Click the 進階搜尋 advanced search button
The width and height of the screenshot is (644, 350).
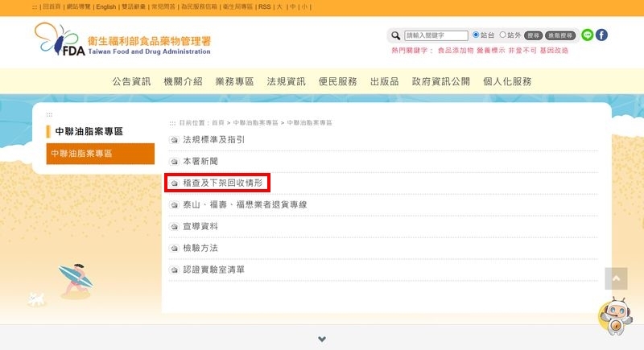pyautogui.click(x=560, y=35)
